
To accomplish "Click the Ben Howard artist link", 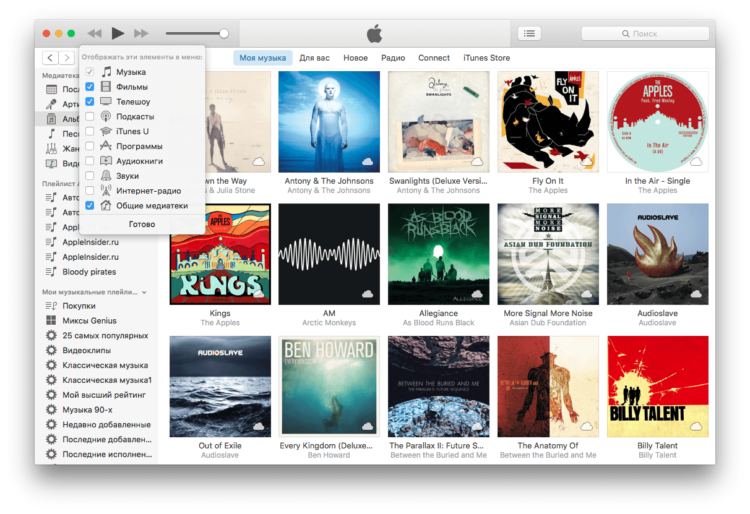I will click(x=329, y=455).
